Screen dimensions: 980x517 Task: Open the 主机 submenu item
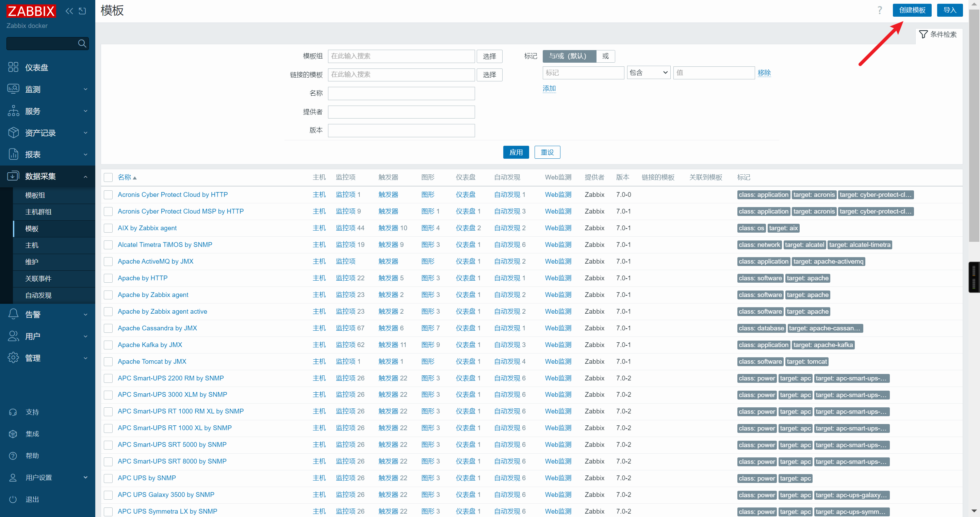pos(54,245)
